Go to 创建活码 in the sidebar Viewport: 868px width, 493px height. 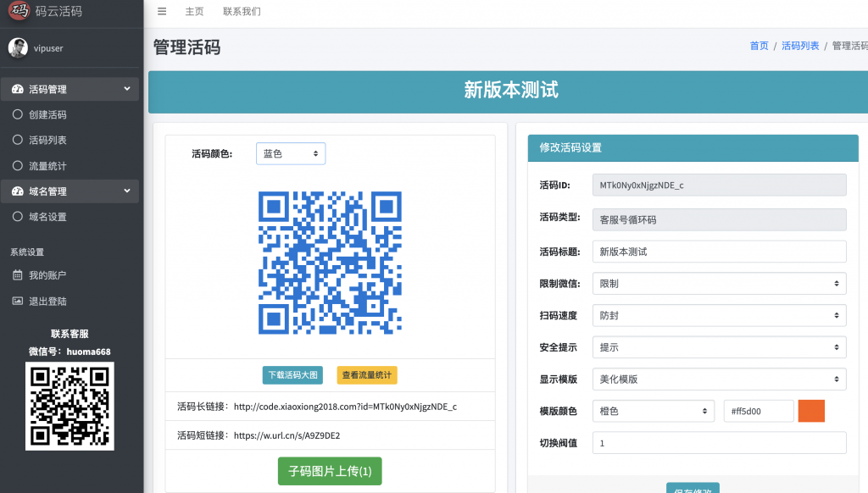47,114
